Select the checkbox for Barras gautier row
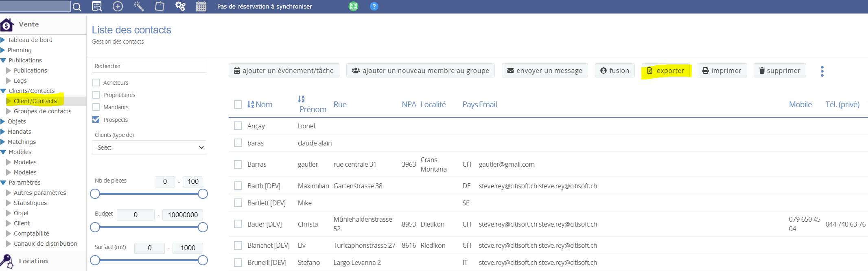 [238, 164]
